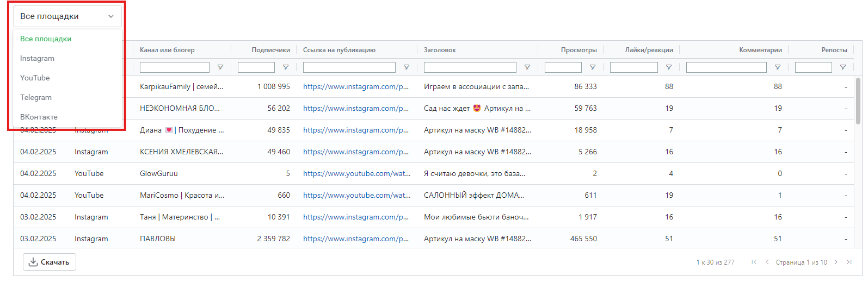Select Telegram option in dropdown
Image resolution: width=868 pixels, height=282 pixels.
tap(36, 97)
